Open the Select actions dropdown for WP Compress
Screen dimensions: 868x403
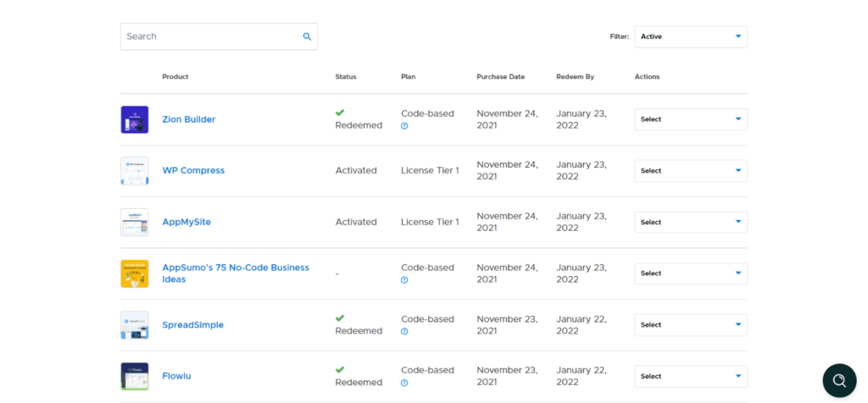point(691,171)
